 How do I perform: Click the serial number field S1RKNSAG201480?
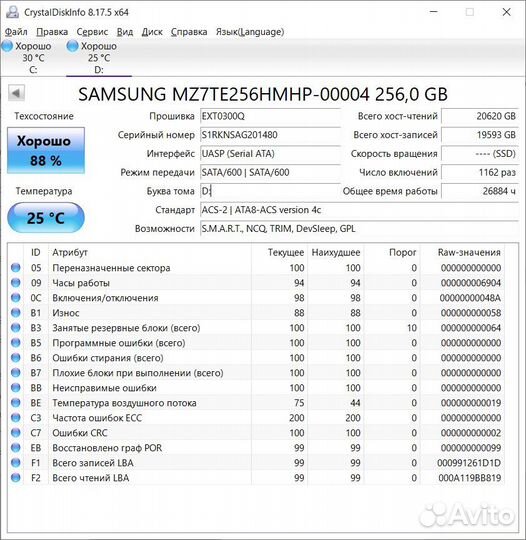pos(270,135)
